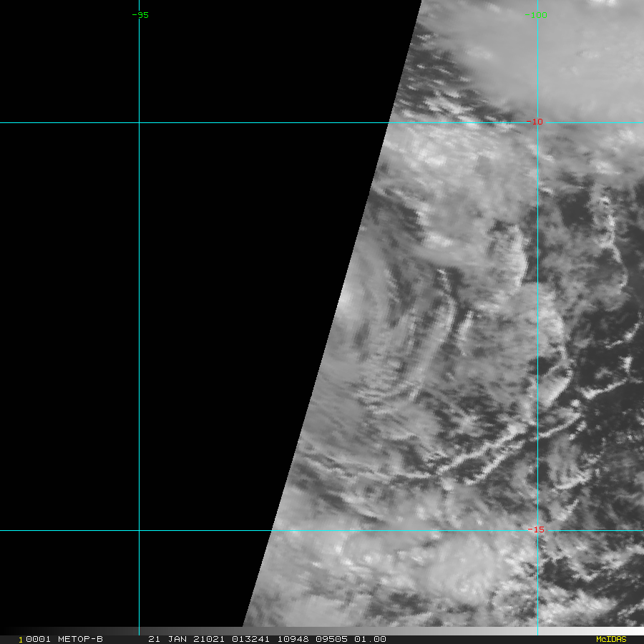Click the -95 longitude label
The width and height of the screenshot is (644, 644).
pyautogui.click(x=140, y=15)
